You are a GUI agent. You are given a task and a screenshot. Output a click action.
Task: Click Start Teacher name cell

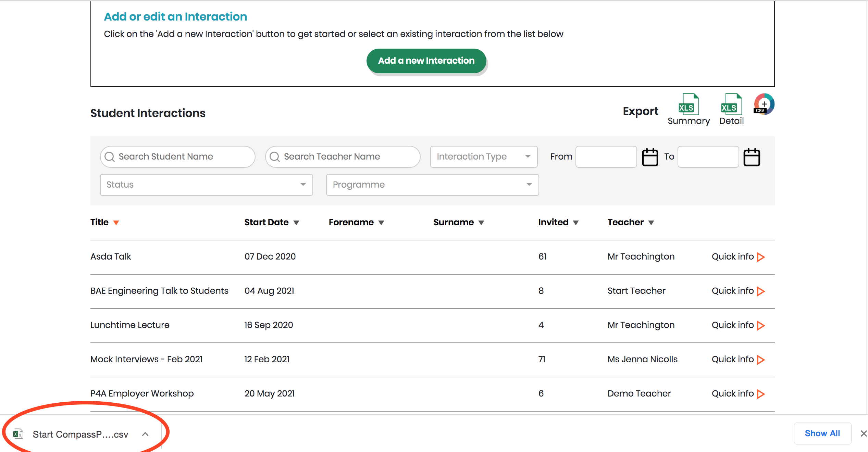click(636, 291)
